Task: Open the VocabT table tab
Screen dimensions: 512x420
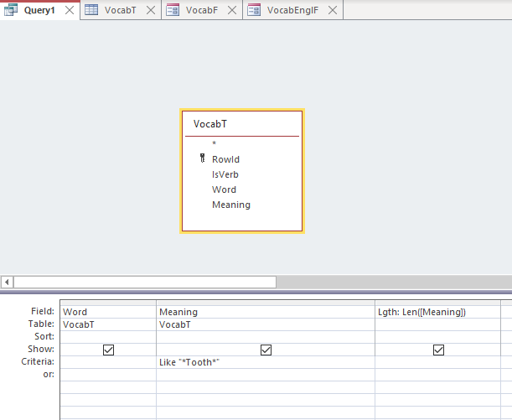Action: click(x=120, y=10)
